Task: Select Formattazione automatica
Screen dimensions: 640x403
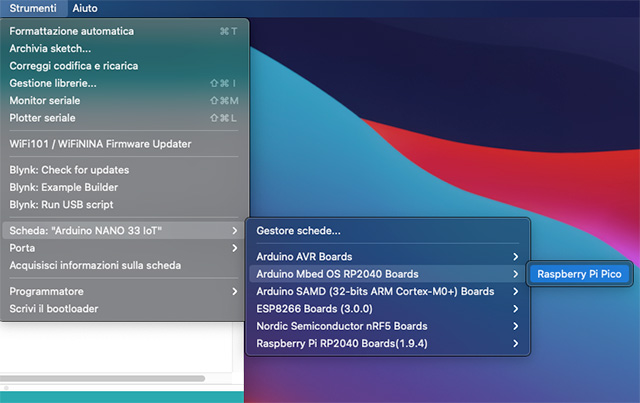Action: [71, 31]
